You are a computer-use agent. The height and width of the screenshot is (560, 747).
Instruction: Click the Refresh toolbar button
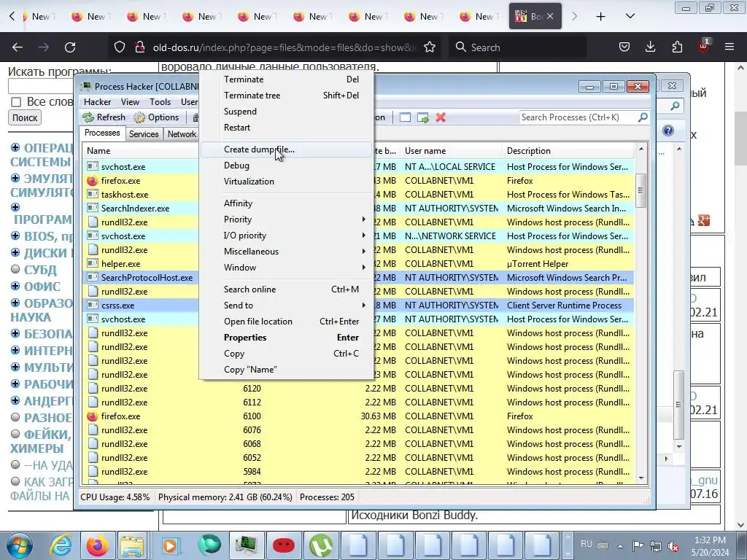pos(104,117)
